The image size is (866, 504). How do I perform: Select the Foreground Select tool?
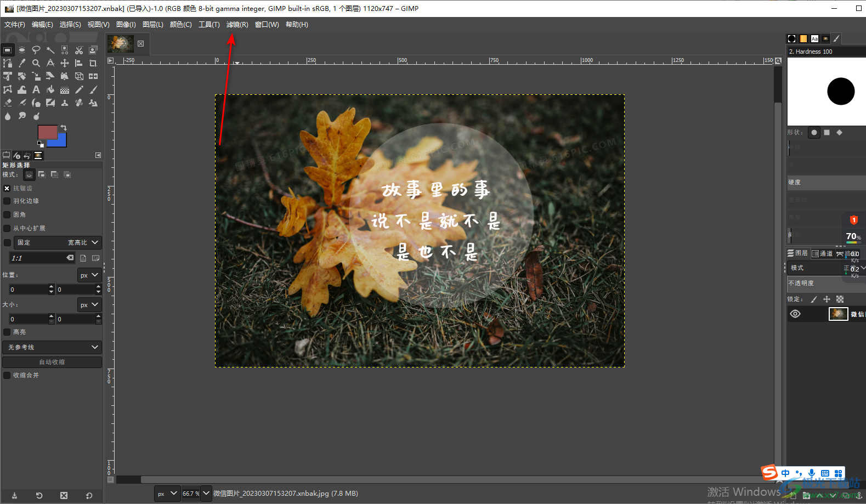[93, 50]
